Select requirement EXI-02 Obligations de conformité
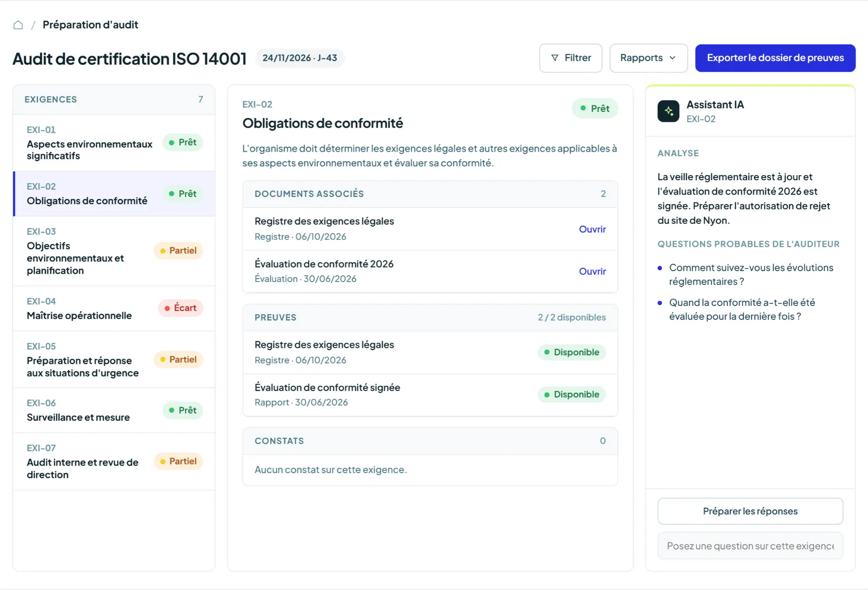Screen dimensions: 868x590 (114, 194)
